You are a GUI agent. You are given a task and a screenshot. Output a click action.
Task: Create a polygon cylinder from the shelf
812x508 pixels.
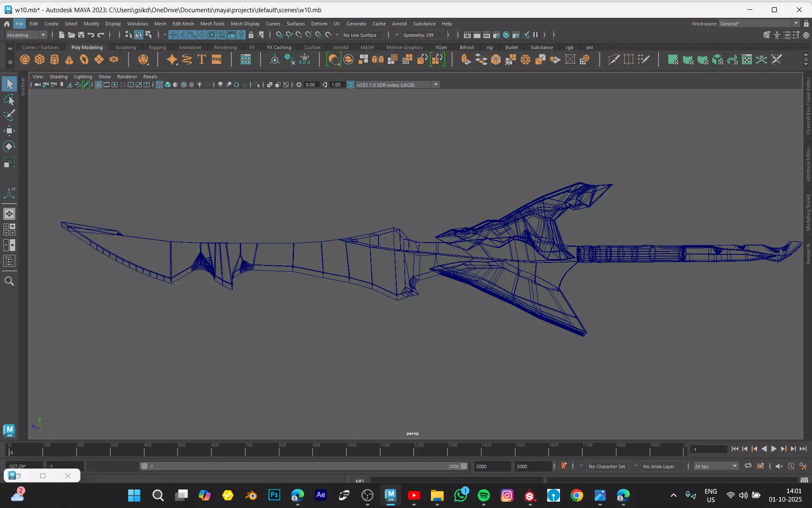click(55, 60)
